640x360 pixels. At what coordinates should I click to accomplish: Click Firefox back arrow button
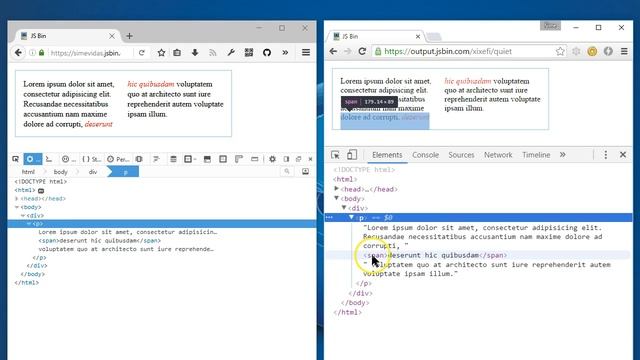[18, 53]
